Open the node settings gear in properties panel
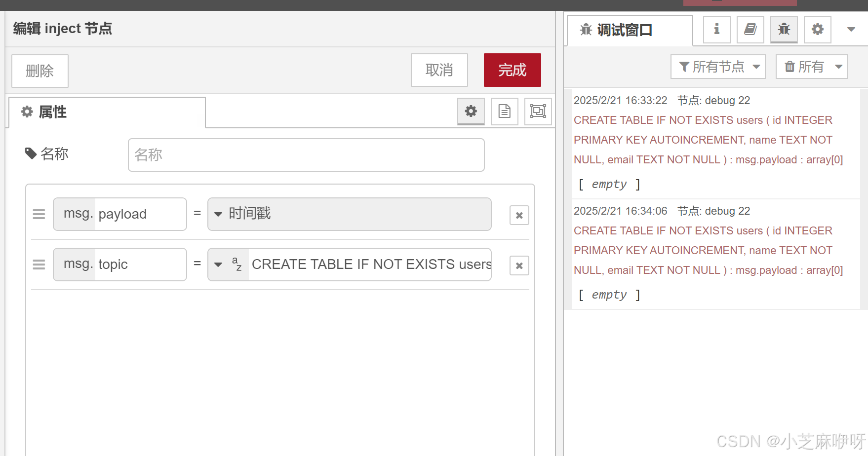The image size is (868, 456). coord(470,112)
